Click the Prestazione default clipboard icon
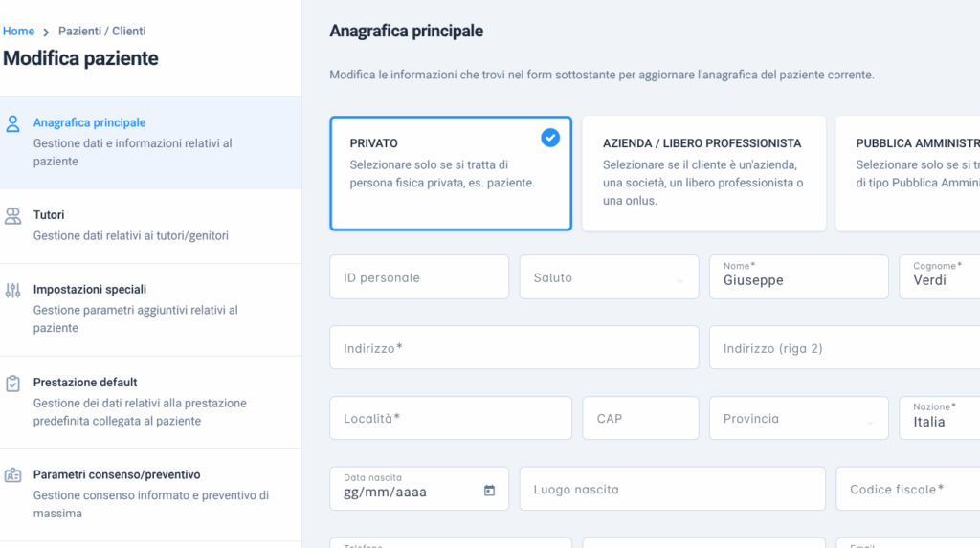The height and width of the screenshot is (548, 980). [x=12, y=384]
